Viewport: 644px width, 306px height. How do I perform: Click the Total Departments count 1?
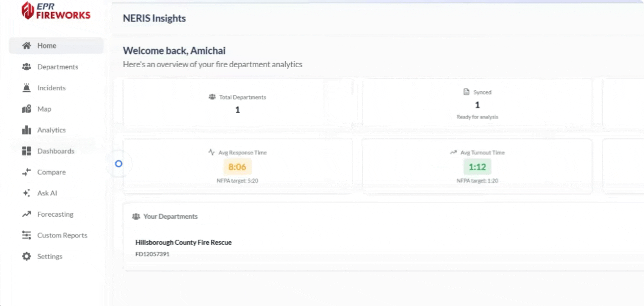(x=238, y=110)
